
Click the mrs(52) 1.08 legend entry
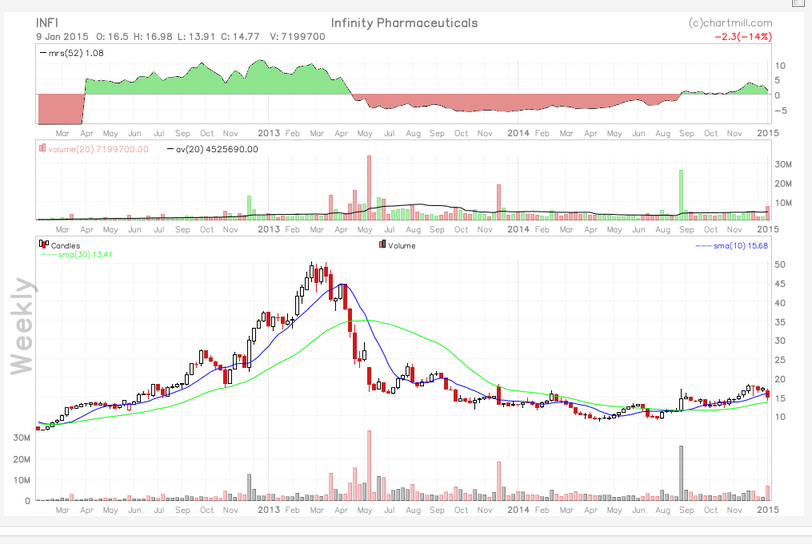[x=72, y=53]
